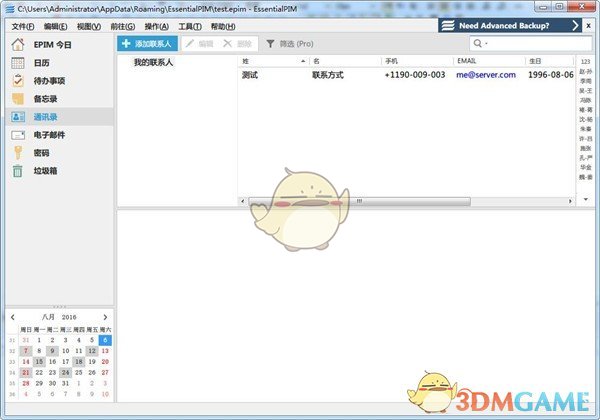The width and height of the screenshot is (600, 420).
Task: Open the 日历 calendar module icon
Action: click(18, 63)
